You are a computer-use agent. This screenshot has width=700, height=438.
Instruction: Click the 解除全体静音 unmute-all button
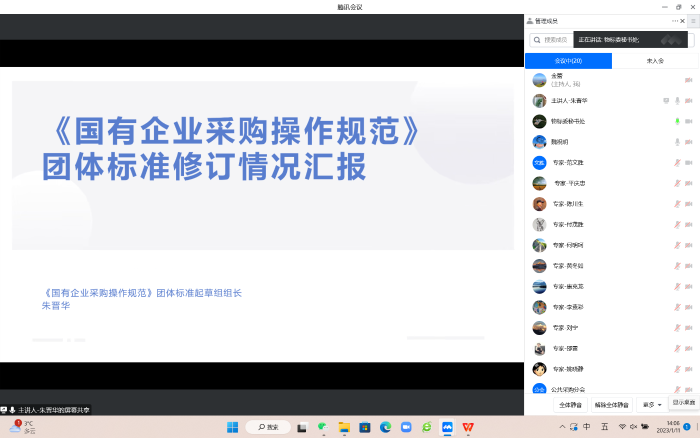click(612, 405)
